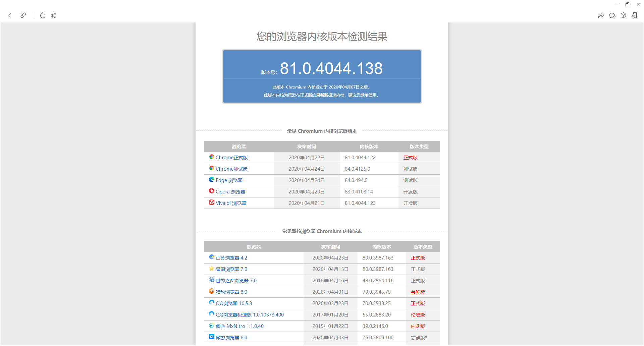Click the Vivaldi logo icon

tap(212, 203)
